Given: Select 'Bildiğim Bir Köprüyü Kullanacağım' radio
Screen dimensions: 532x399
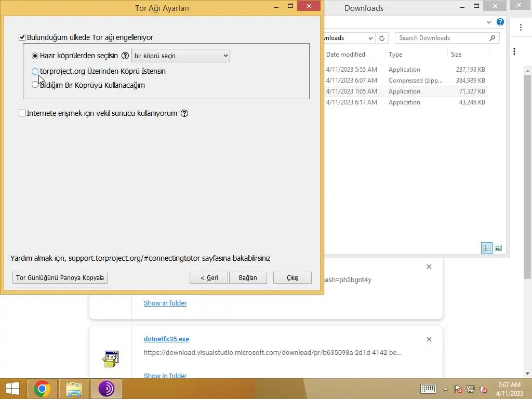Looking at the screenshot, I should coord(35,85).
